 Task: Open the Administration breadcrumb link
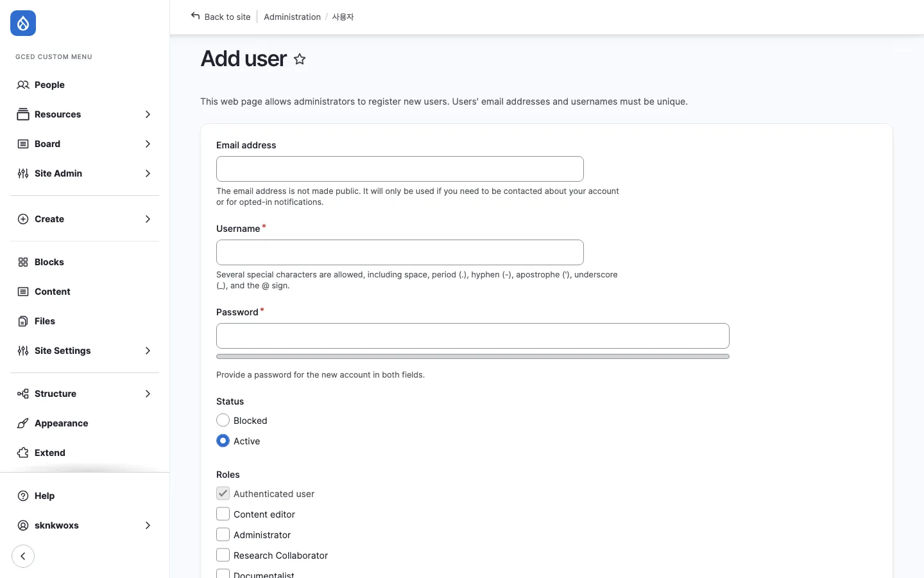[x=292, y=17]
